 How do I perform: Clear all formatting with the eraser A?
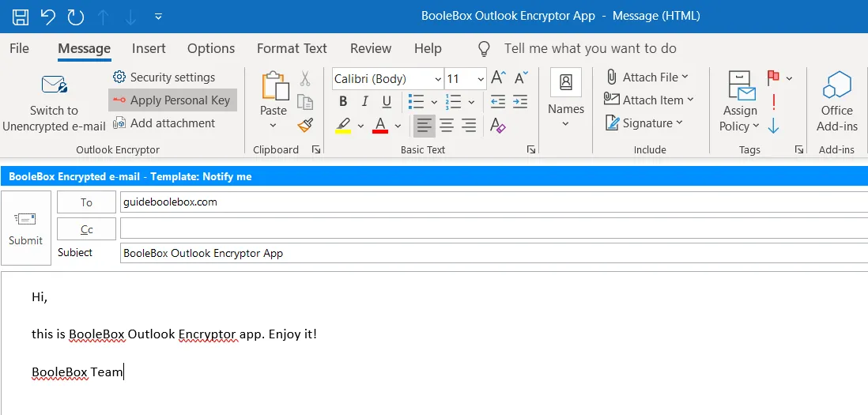coord(498,126)
